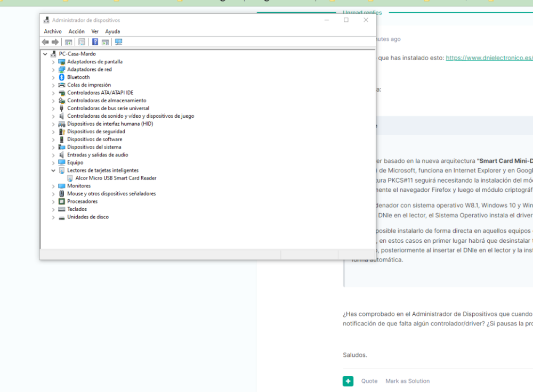The height and width of the screenshot is (392, 533).
Task: Click the Dispositivos de seguridad icon
Action: [x=61, y=132]
